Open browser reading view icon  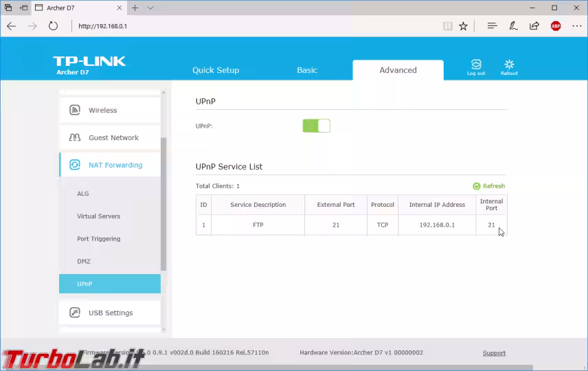(x=447, y=26)
